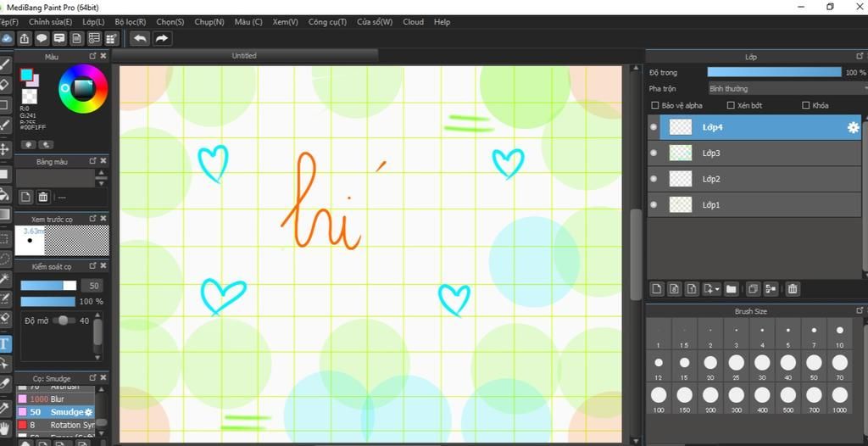The width and height of the screenshot is (868, 446).
Task: Undock the Bảng màu panel
Action: [x=92, y=160]
